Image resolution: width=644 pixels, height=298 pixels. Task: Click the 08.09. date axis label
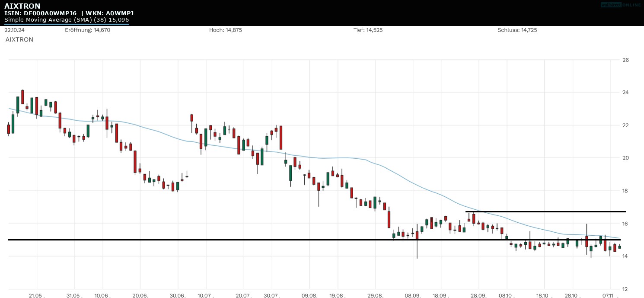413,295
